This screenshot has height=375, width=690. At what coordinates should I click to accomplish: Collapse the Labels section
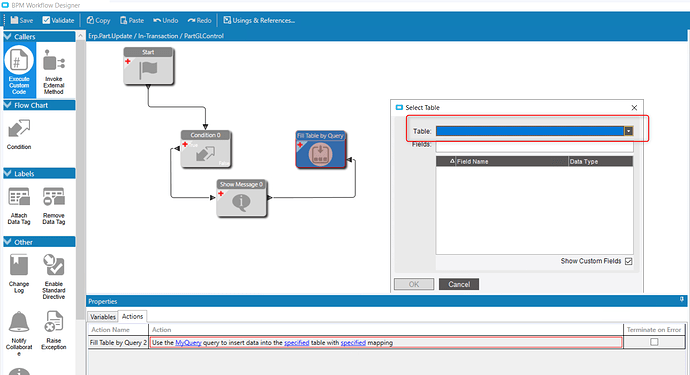pos(8,173)
